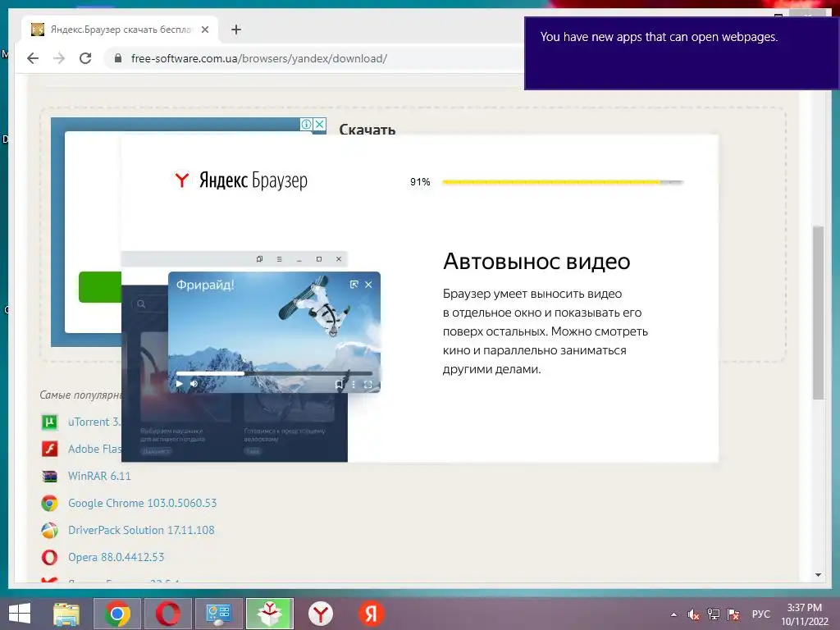Open the uTorrent link
Viewport: 840px width, 630px height.
click(x=94, y=422)
